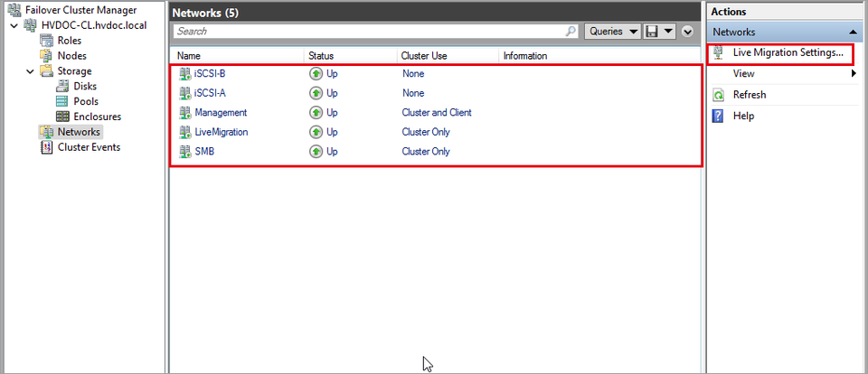The width and height of the screenshot is (868, 374).
Task: Click the green Up arrow for SMB
Action: click(x=316, y=151)
